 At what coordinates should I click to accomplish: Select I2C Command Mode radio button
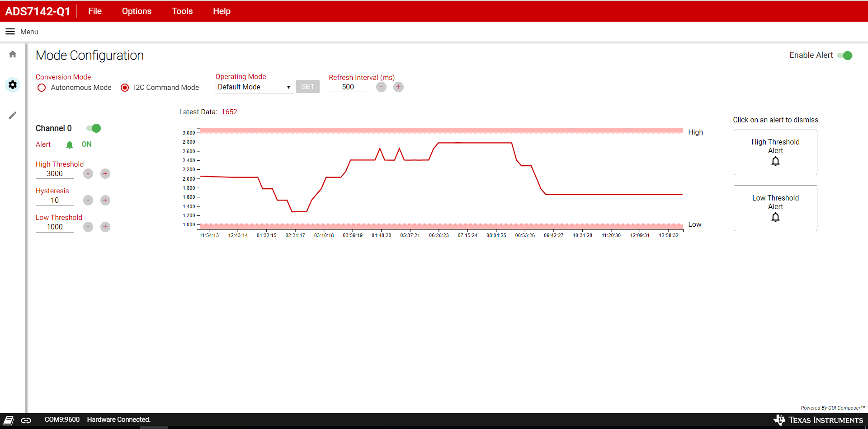coord(125,88)
